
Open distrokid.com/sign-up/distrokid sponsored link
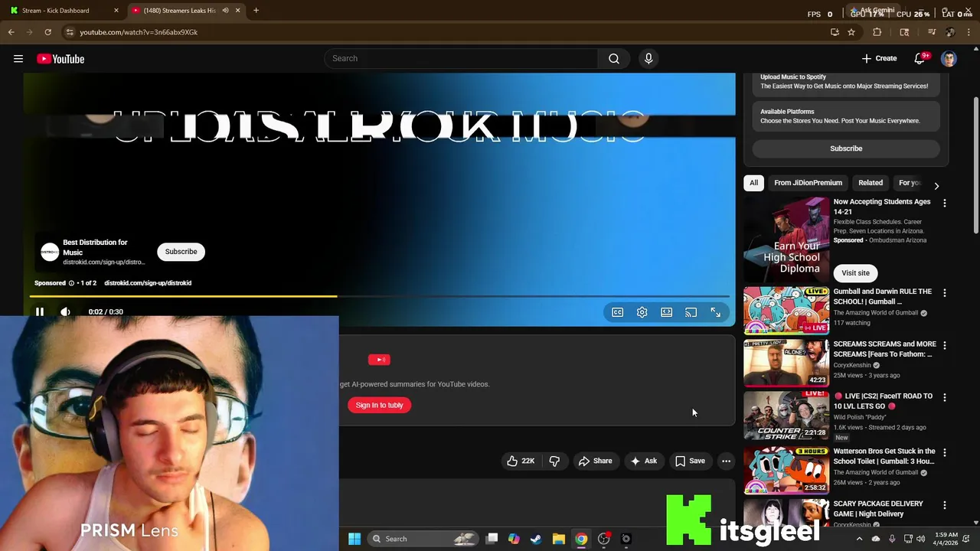point(148,283)
